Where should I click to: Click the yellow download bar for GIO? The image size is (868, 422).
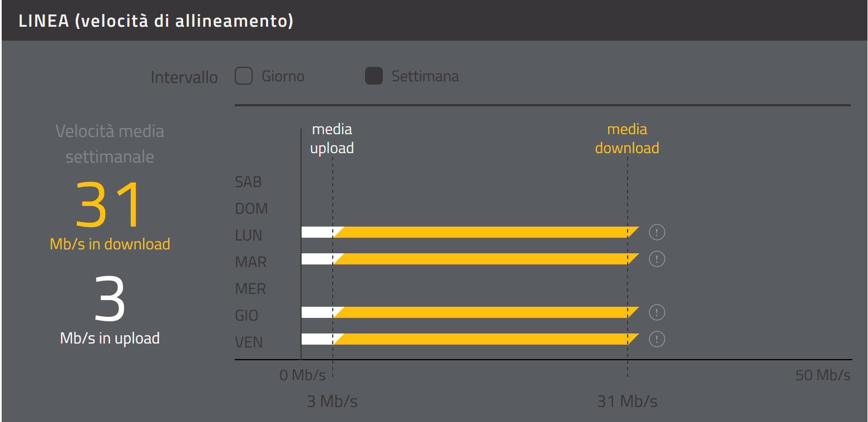tap(484, 312)
